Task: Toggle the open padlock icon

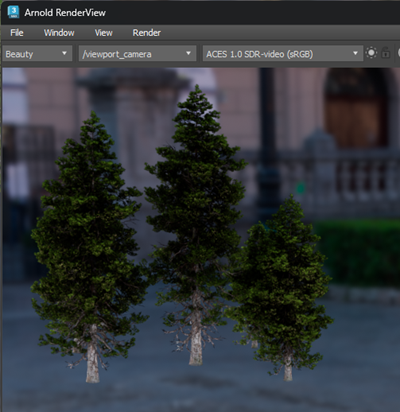Action: point(386,53)
